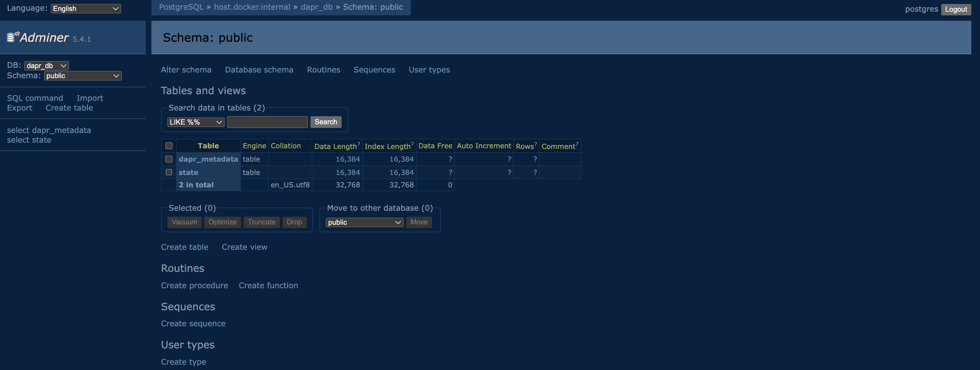Toggle the select-all tables checkbox
Image resolution: width=980 pixels, height=370 pixels.
(x=169, y=146)
